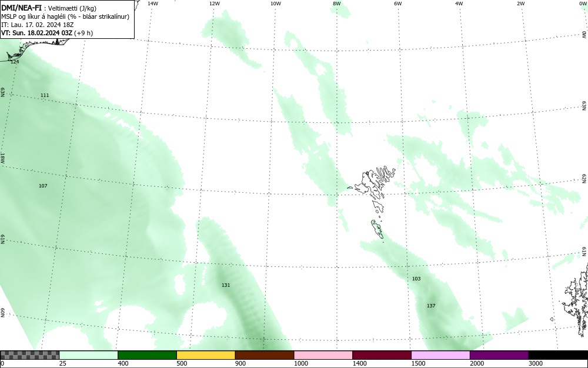Click the dark green 400-500 legend swatch
The height and width of the screenshot is (368, 588).
tap(147, 355)
